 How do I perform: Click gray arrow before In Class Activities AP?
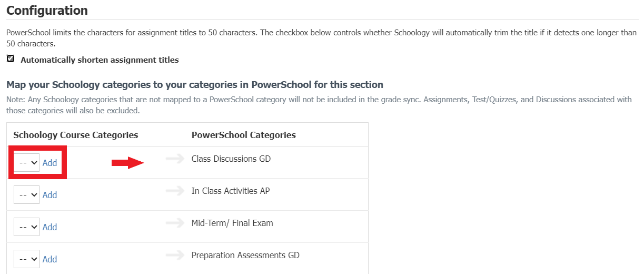pyautogui.click(x=174, y=191)
